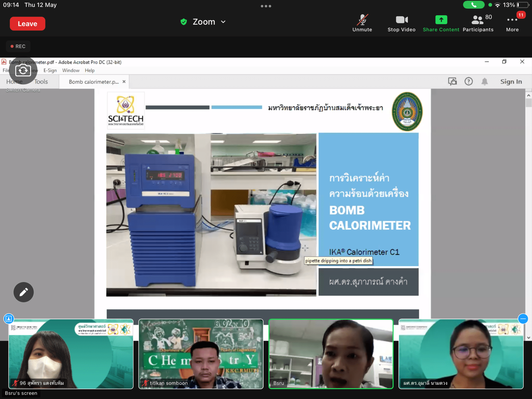Open the Participants list

coord(478,23)
